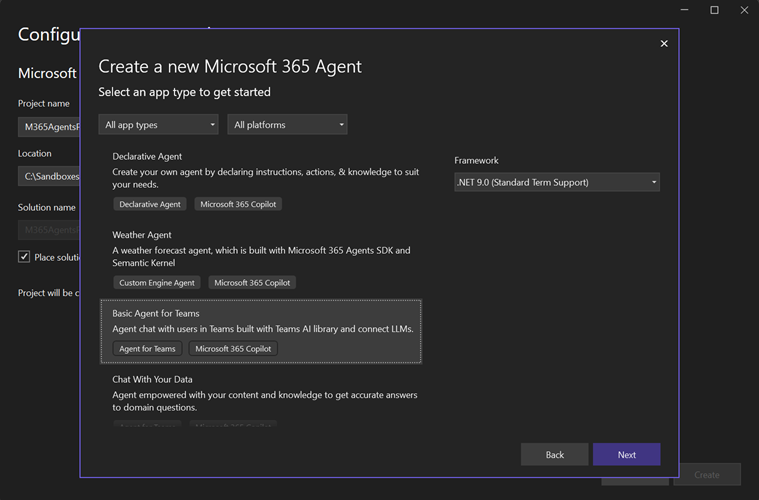Toggle the Place solution checkbox
759x500 pixels.
[24, 257]
